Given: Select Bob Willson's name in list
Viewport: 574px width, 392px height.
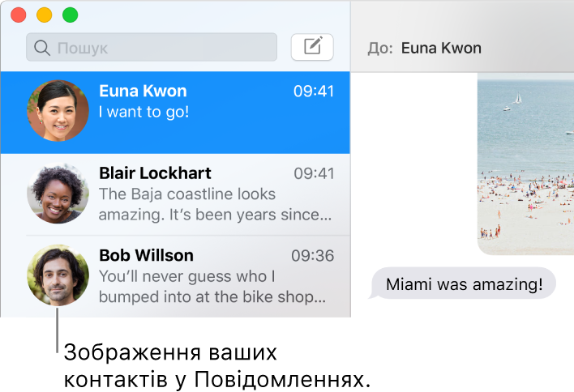Looking at the screenshot, I should coord(146,256).
